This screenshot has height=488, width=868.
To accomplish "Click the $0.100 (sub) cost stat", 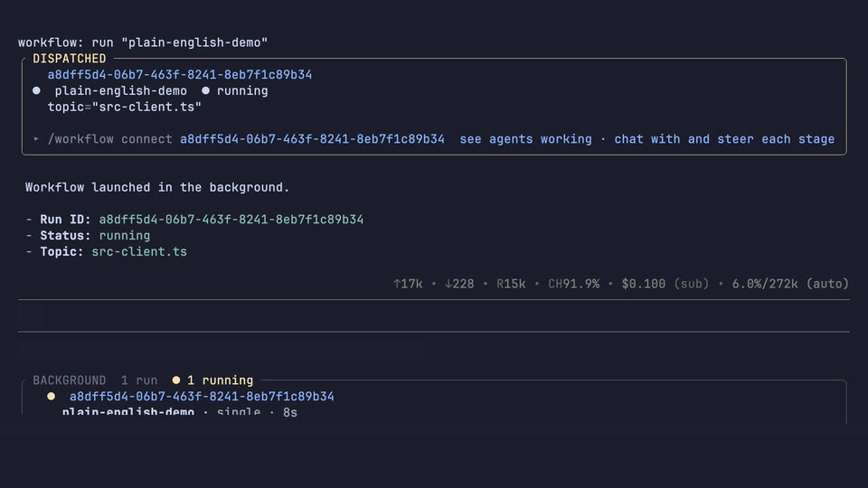I will (665, 284).
